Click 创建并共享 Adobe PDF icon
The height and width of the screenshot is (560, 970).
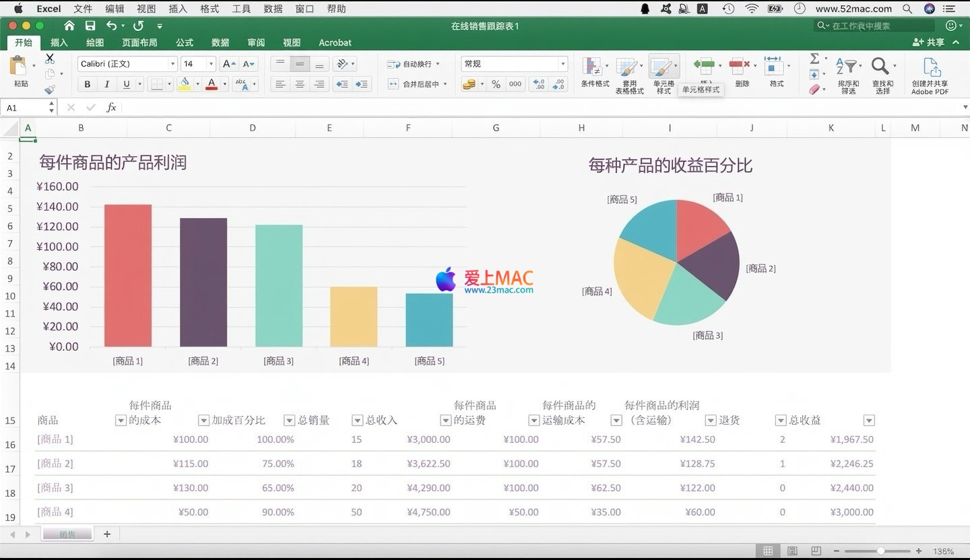coord(930,74)
